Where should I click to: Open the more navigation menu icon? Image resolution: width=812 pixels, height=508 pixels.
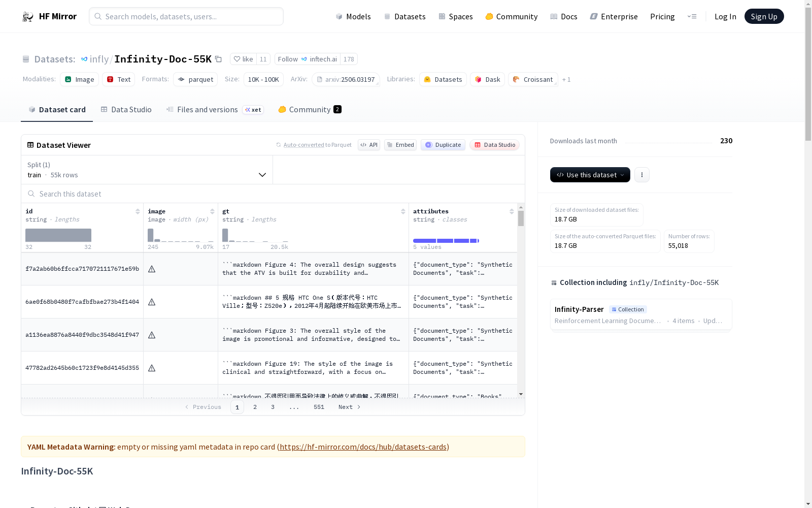[x=692, y=16]
